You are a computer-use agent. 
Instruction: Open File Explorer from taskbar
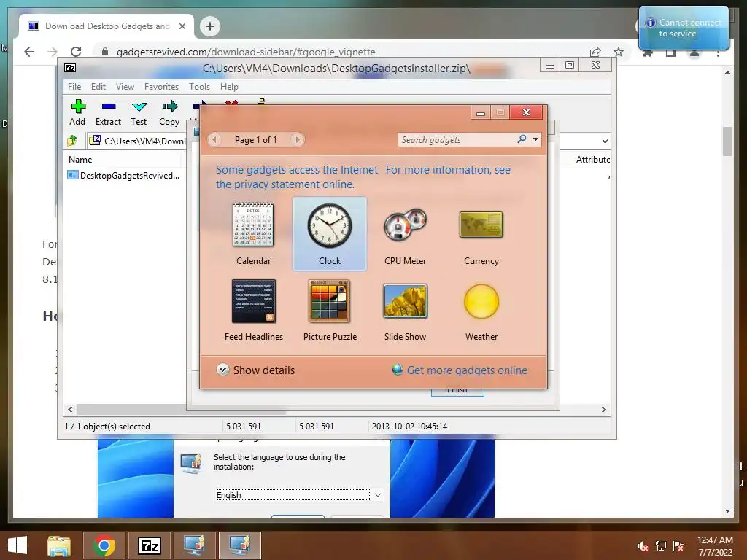click(59, 545)
